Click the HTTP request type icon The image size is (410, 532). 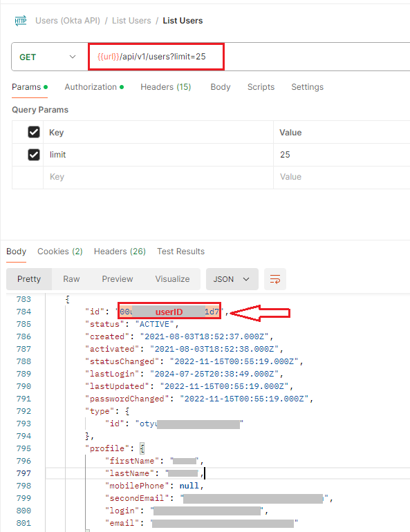(x=21, y=21)
